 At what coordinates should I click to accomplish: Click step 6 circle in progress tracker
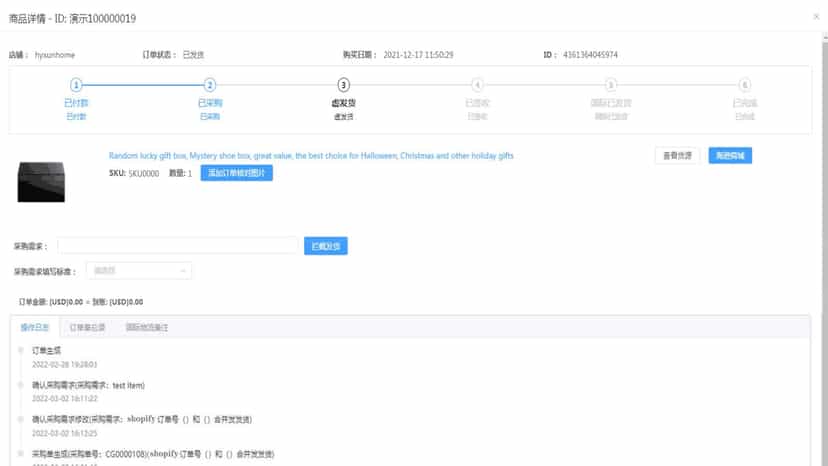coord(745,85)
